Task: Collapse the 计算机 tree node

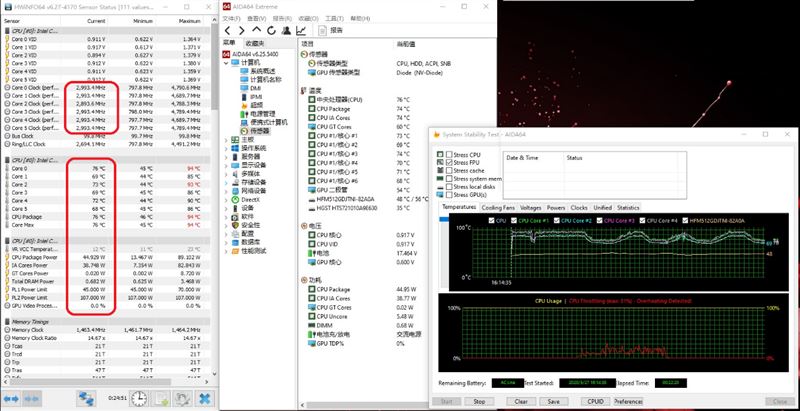Action: (226, 62)
